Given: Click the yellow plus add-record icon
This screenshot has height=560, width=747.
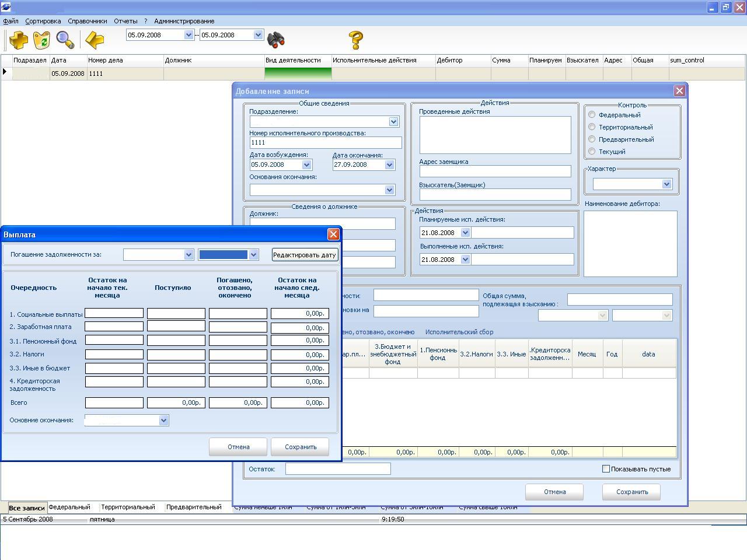Looking at the screenshot, I should point(18,40).
